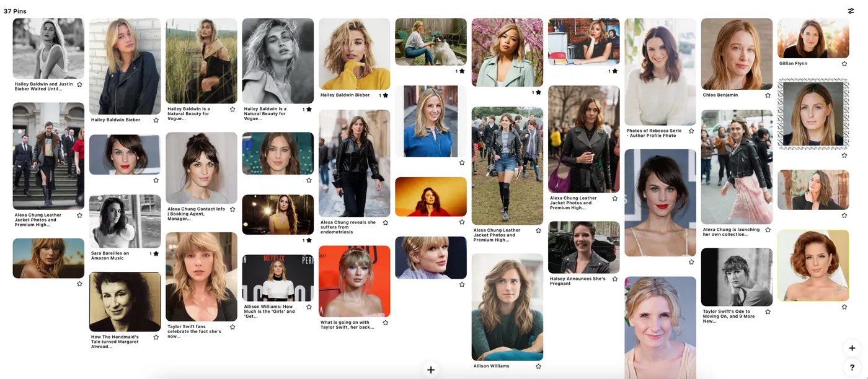Screen dimensions: 868x379
Task: Star the Halsey Announces She's Pregnant pin
Action: tap(615, 279)
